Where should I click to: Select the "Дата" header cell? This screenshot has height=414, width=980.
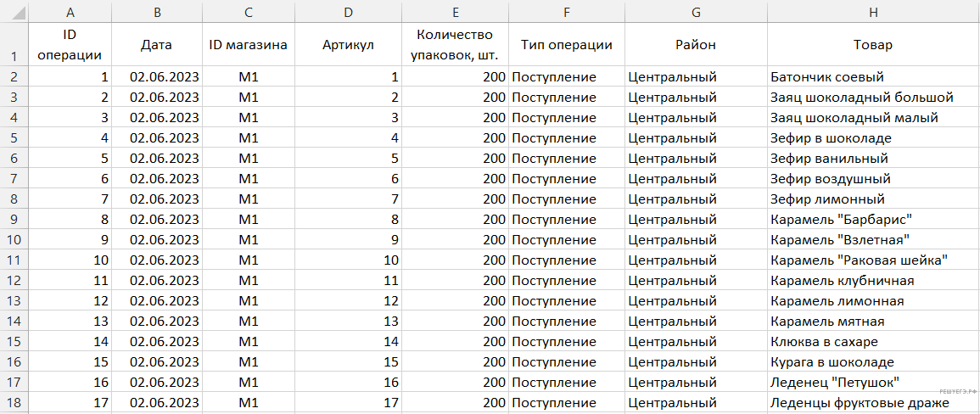pos(156,45)
